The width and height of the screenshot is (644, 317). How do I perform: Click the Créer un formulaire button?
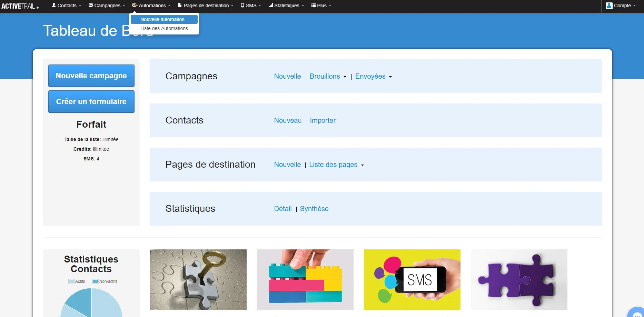(x=91, y=101)
